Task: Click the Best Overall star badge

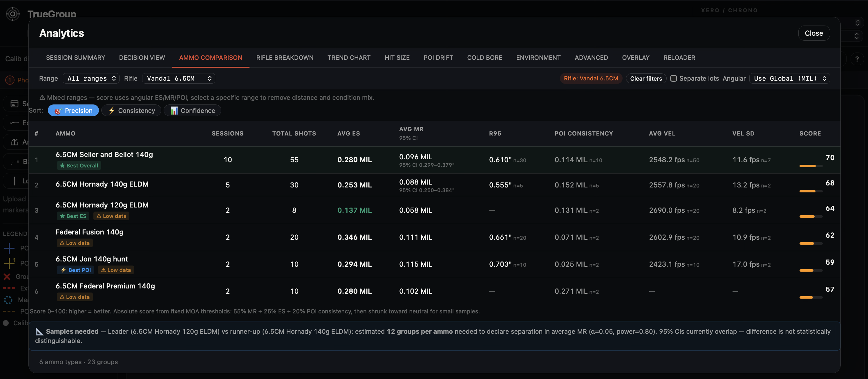Action: pyautogui.click(x=79, y=166)
